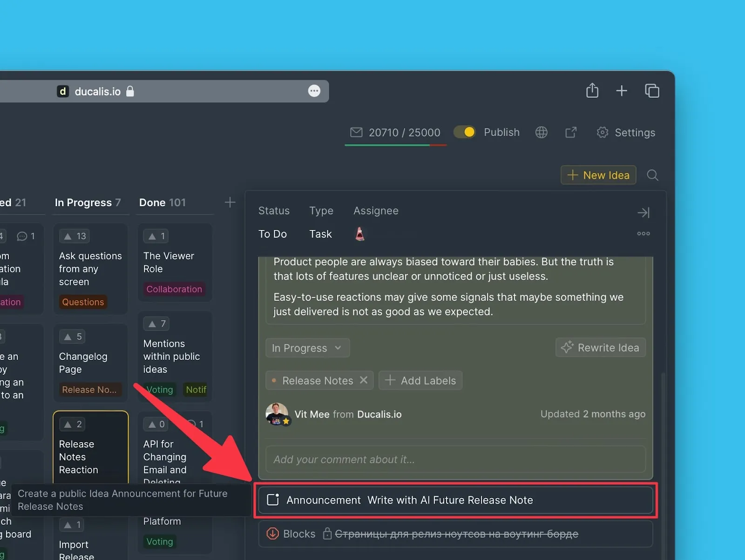This screenshot has height=560, width=745.
Task: Open the three-dots idea options menu
Action: pyautogui.click(x=643, y=234)
